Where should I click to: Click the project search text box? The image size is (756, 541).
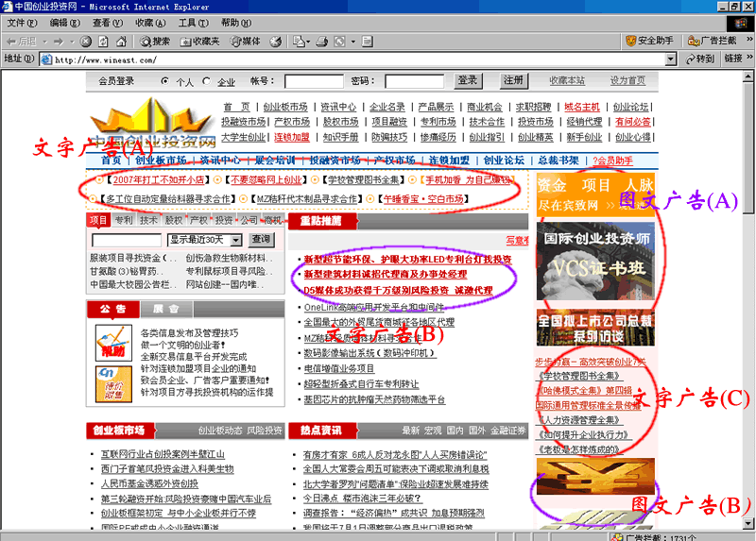coord(127,240)
